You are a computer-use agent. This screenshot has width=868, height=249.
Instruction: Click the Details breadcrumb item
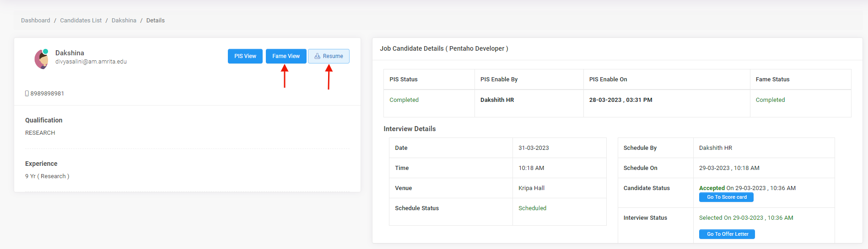(156, 21)
